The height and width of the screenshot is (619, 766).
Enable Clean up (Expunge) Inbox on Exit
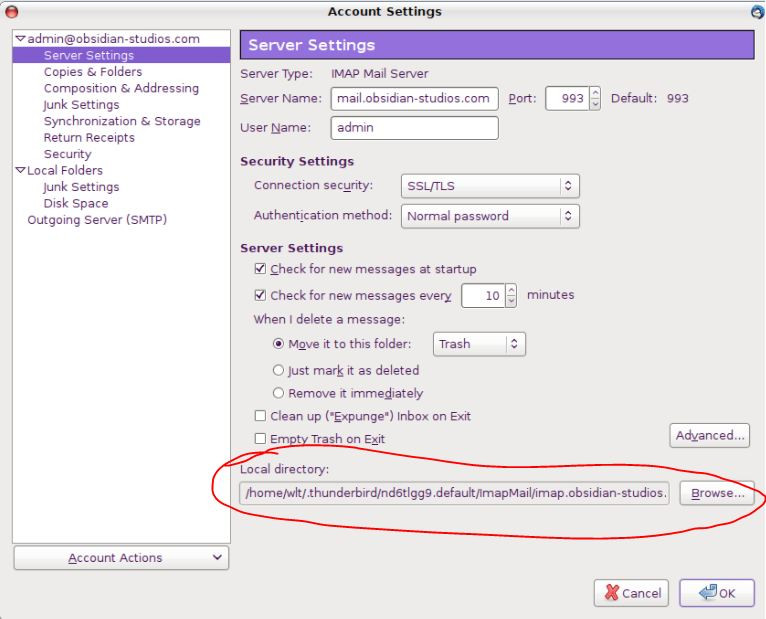point(260,416)
